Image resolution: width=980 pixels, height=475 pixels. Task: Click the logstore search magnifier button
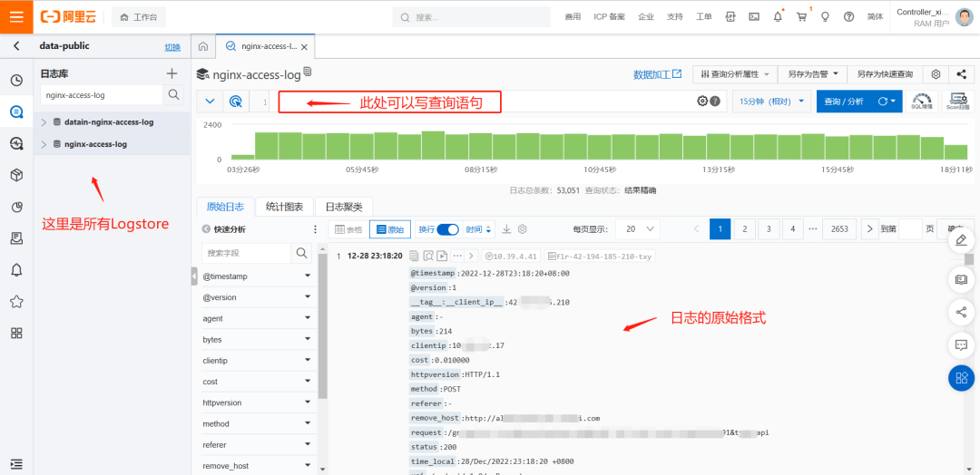173,95
